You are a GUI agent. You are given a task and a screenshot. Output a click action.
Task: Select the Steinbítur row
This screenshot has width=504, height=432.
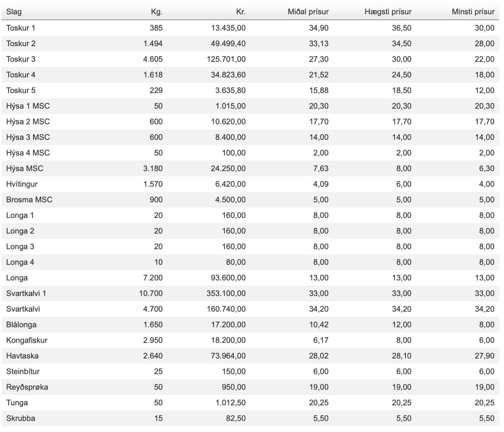pyautogui.click(x=250, y=371)
